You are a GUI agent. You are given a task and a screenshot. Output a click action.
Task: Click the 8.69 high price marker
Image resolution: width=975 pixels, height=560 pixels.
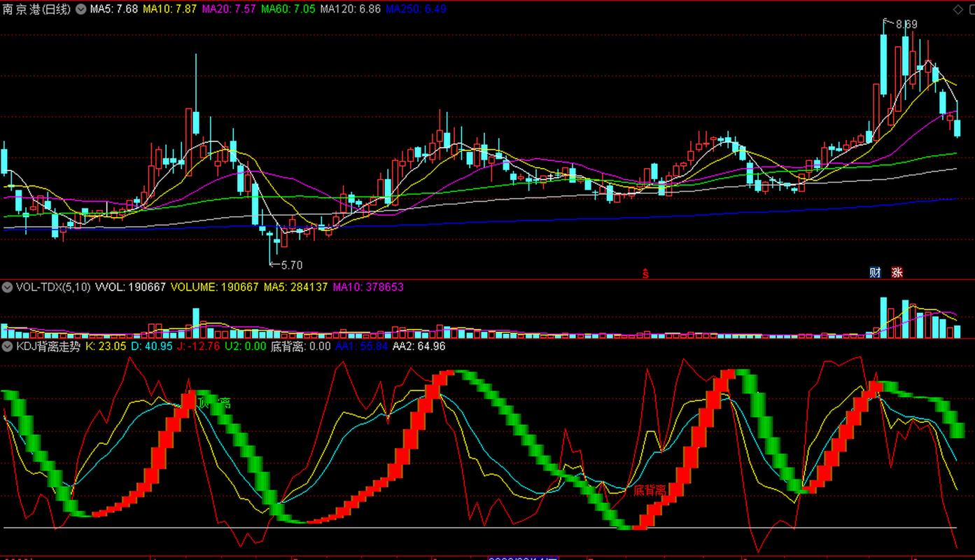(x=906, y=24)
